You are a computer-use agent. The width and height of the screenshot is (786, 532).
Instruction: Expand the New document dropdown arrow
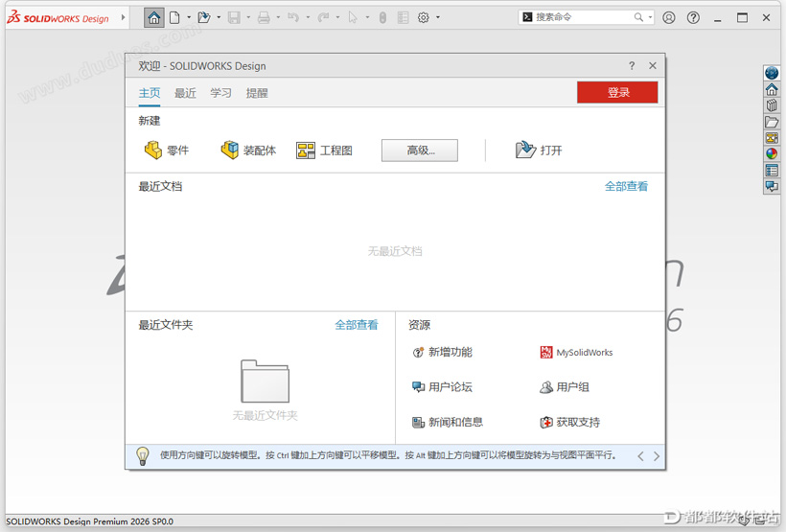[189, 17]
